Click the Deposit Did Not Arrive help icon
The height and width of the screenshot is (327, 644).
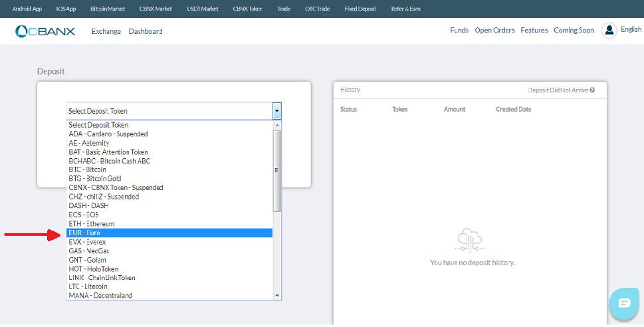click(592, 90)
